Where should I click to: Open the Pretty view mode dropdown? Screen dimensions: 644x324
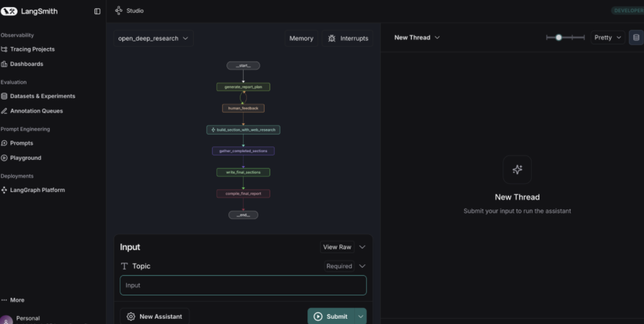tap(607, 38)
